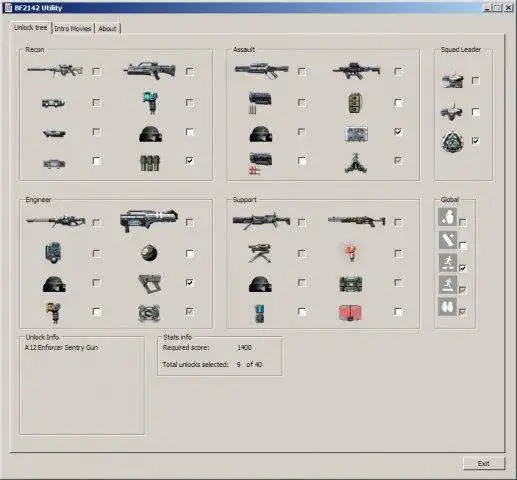Open the About tab
Viewport: 517px width, 480px height.
[x=107, y=29]
